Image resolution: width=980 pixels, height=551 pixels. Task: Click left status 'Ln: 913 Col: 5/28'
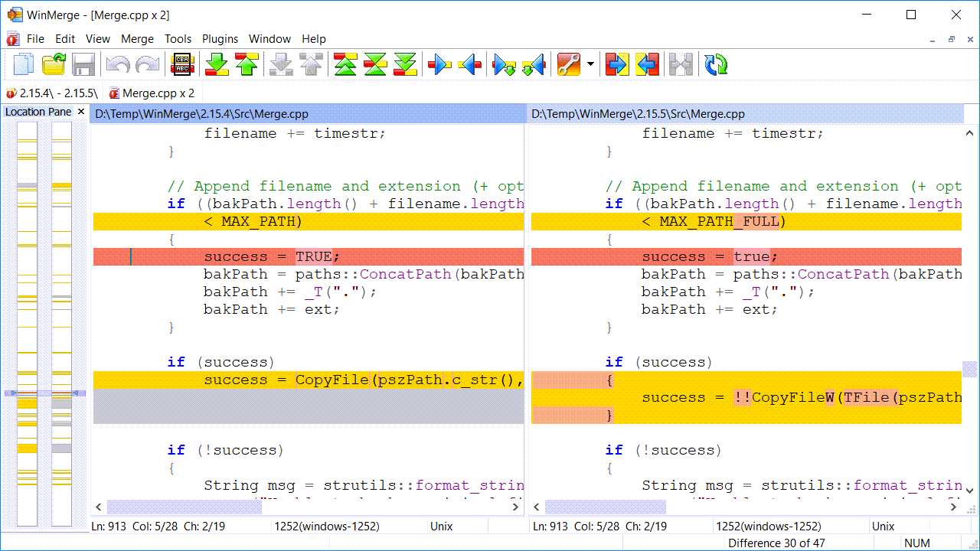135,527
